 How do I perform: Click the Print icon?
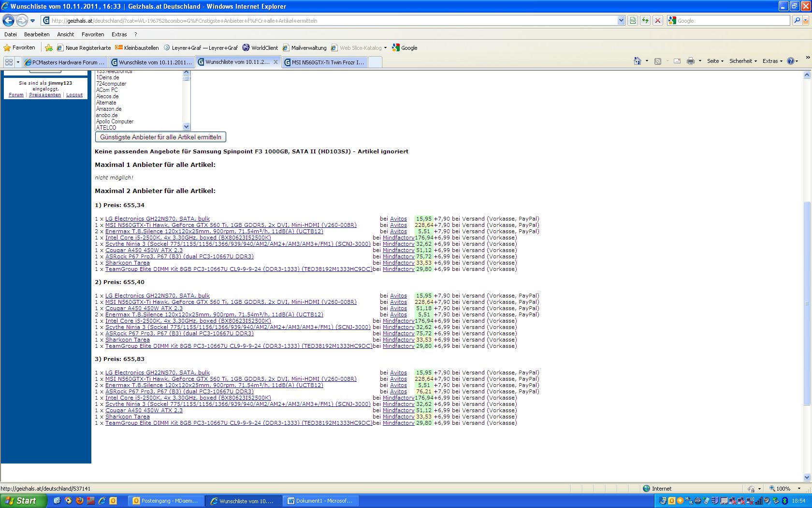pos(690,61)
